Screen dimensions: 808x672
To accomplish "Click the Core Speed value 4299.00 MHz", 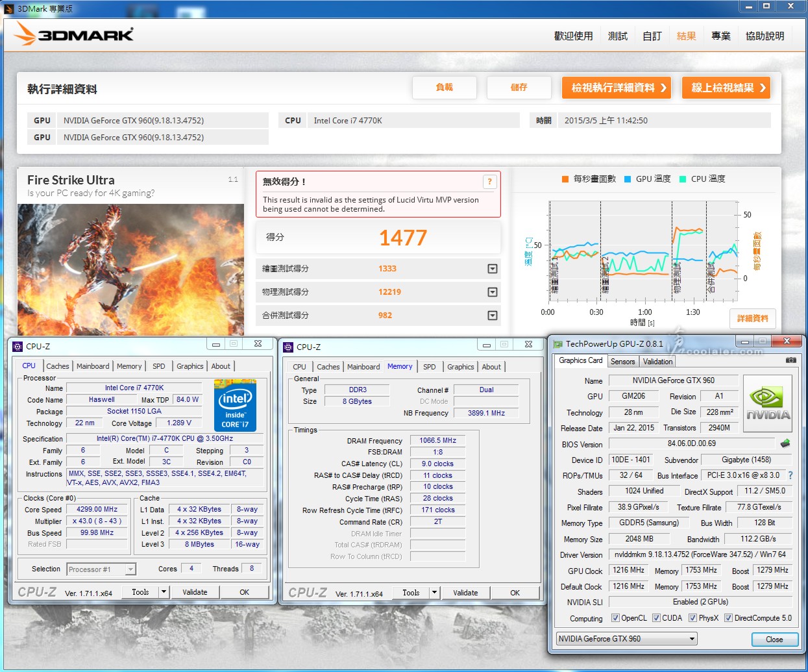I will [97, 510].
